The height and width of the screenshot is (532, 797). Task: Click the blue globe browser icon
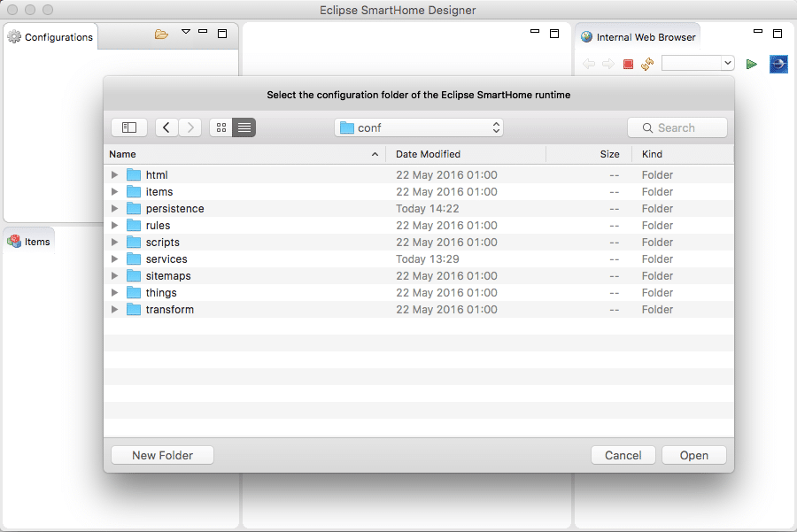[778, 64]
